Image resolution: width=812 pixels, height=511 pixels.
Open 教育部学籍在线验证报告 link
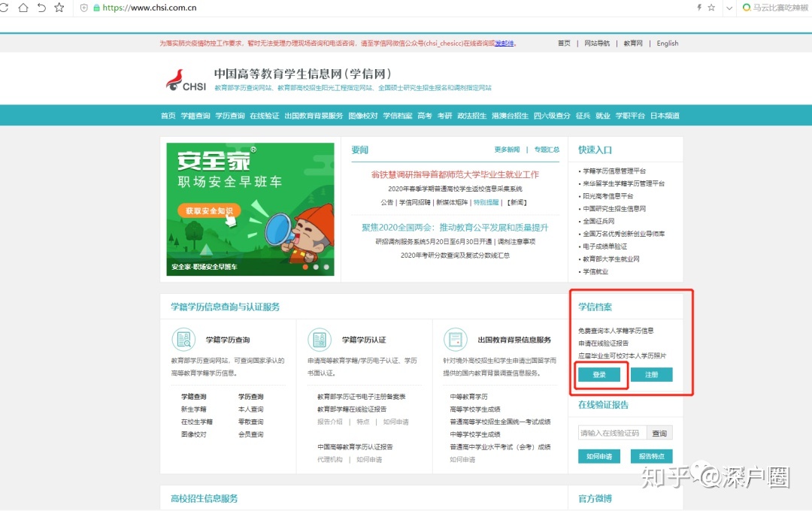coord(352,409)
